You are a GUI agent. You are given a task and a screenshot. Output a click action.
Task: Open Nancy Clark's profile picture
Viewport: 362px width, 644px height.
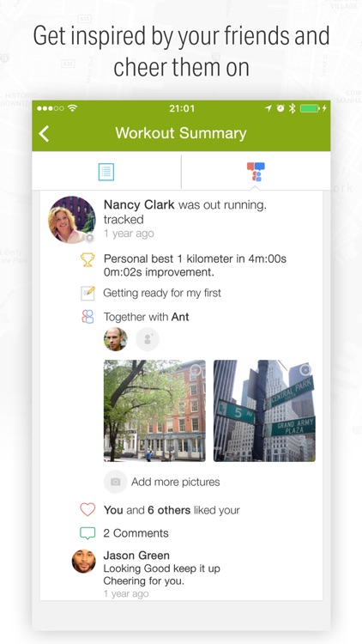(x=72, y=220)
